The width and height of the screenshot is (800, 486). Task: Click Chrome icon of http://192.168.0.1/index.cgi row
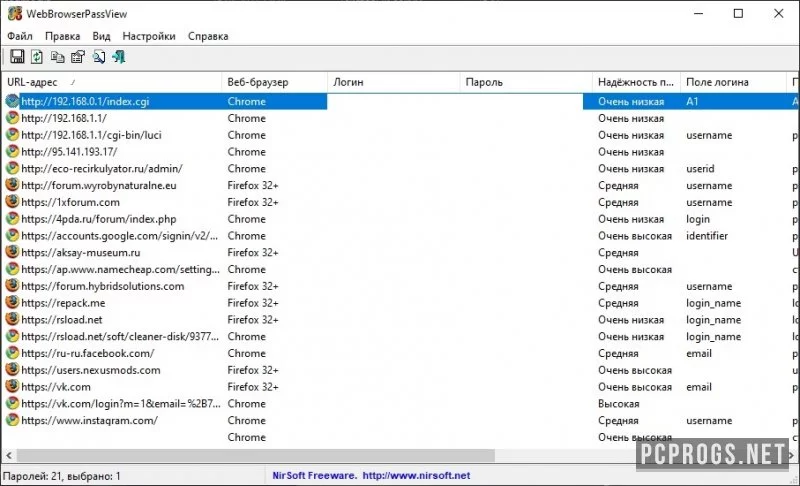(x=12, y=101)
